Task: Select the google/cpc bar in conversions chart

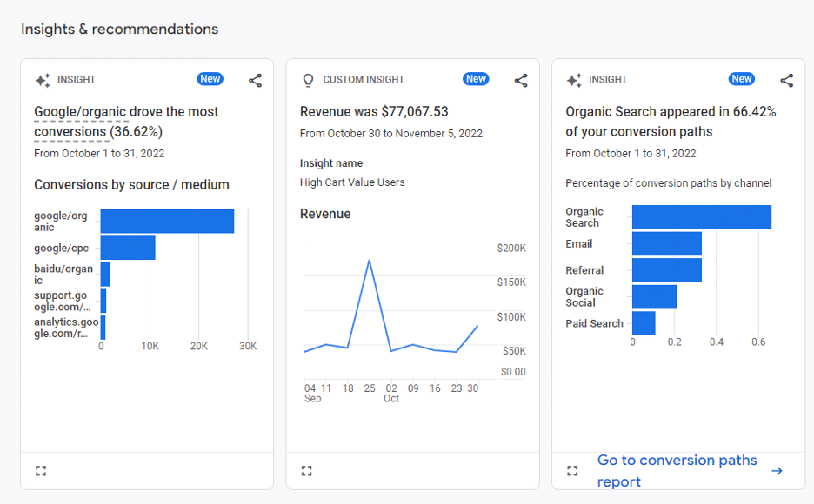Action: coord(128,248)
